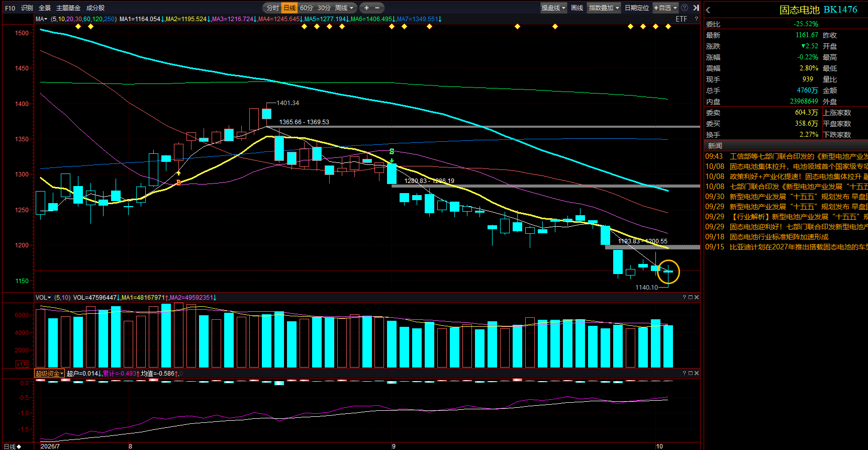Open the 09/18 固态电池行业标准矩阵 news
The width and height of the screenshot is (868, 450).
(x=779, y=237)
